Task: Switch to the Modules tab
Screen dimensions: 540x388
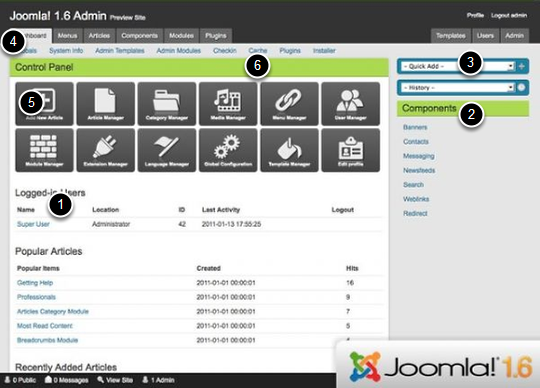Action: click(x=181, y=36)
